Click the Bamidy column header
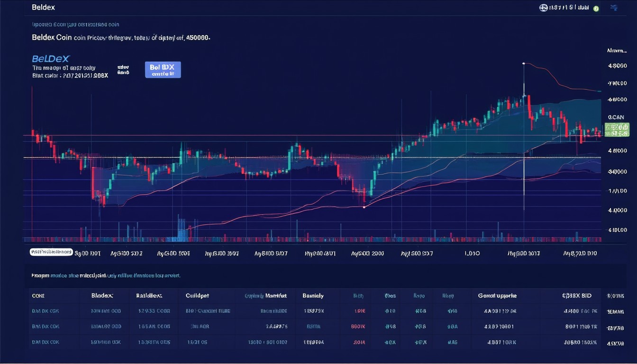 (313, 296)
